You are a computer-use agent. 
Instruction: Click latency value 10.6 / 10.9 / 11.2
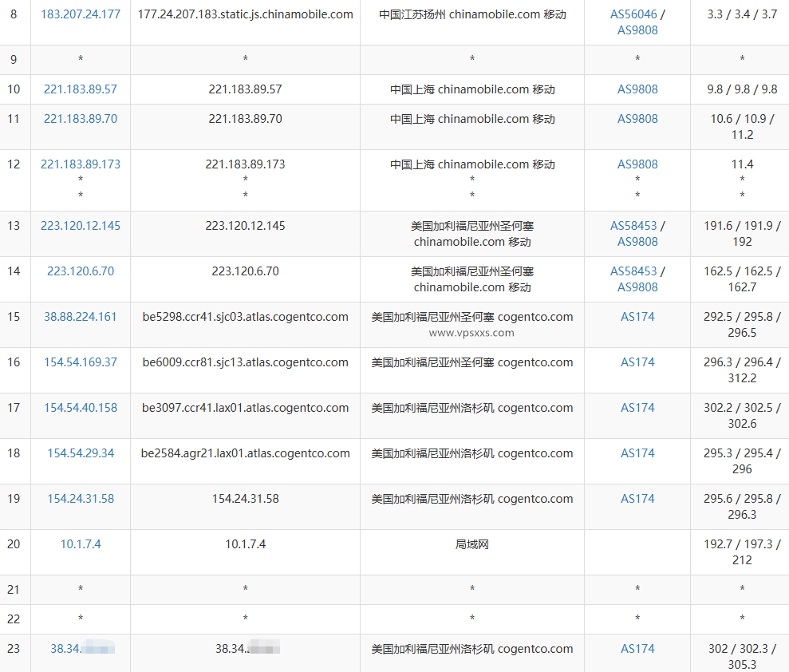coord(742,127)
